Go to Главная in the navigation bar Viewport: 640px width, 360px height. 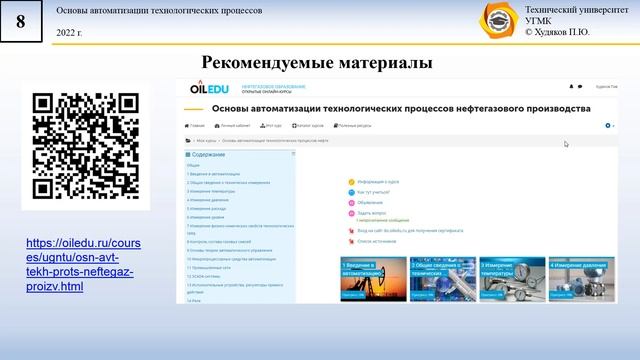point(195,126)
